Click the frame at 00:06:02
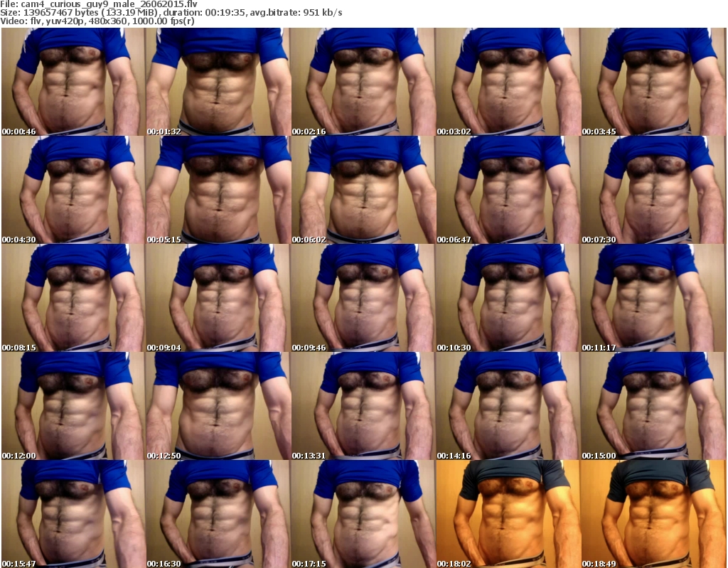Image resolution: width=728 pixels, height=568 pixels. coord(363,190)
